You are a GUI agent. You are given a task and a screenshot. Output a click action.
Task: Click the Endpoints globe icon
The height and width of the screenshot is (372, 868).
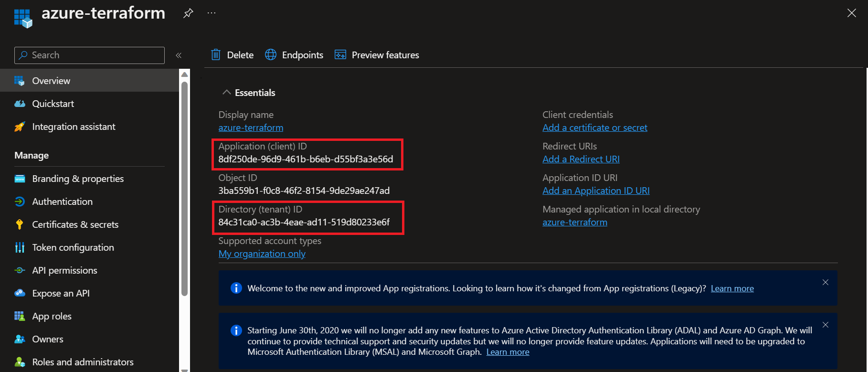coord(271,55)
